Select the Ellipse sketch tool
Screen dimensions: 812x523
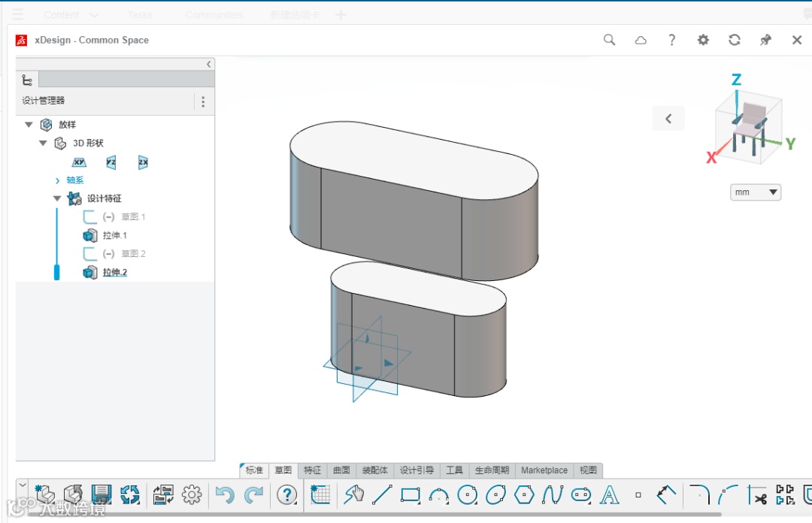click(x=496, y=495)
